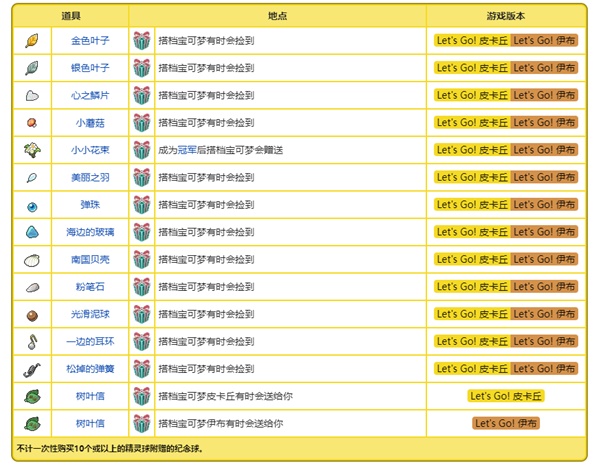Follow the 冠军 link in 小小花束 row
Viewport: 600px width, 465px height.
187,150
